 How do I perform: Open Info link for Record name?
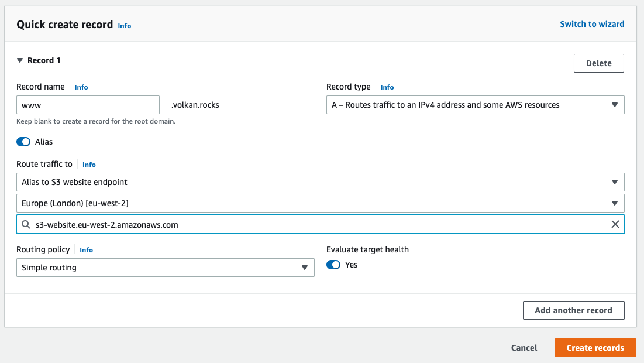pyautogui.click(x=81, y=87)
